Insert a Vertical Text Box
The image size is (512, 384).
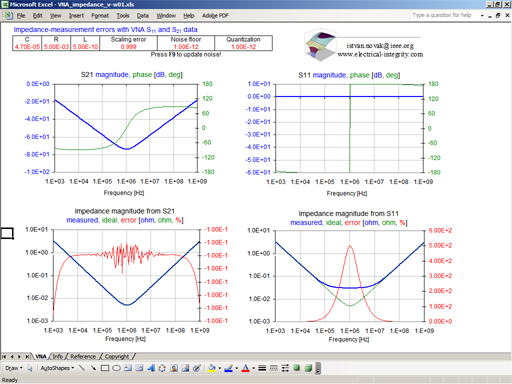point(139,368)
